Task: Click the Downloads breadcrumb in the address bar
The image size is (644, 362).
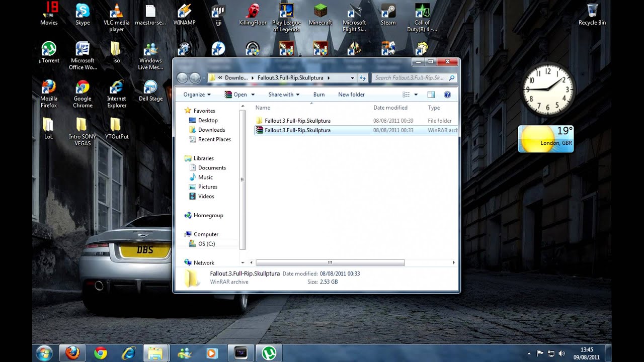Action: pyautogui.click(x=236, y=78)
